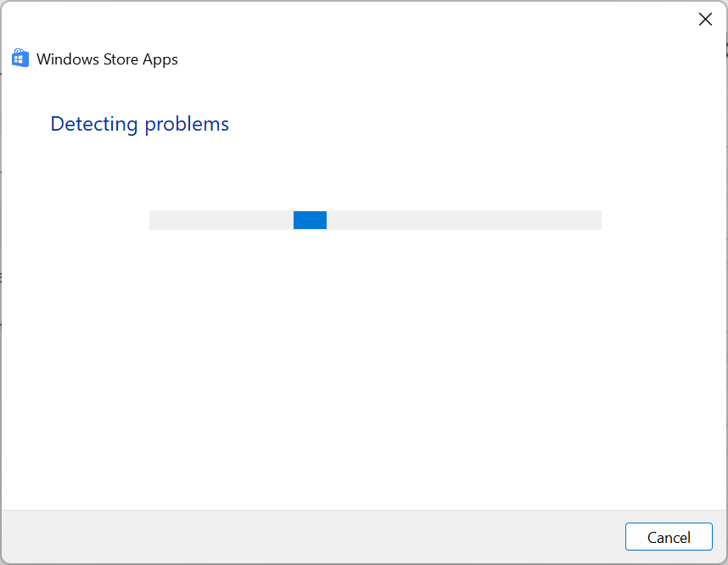Click the word "Windows" next to the bag icon
Viewport: 728px width, 565px height.
coord(69,59)
